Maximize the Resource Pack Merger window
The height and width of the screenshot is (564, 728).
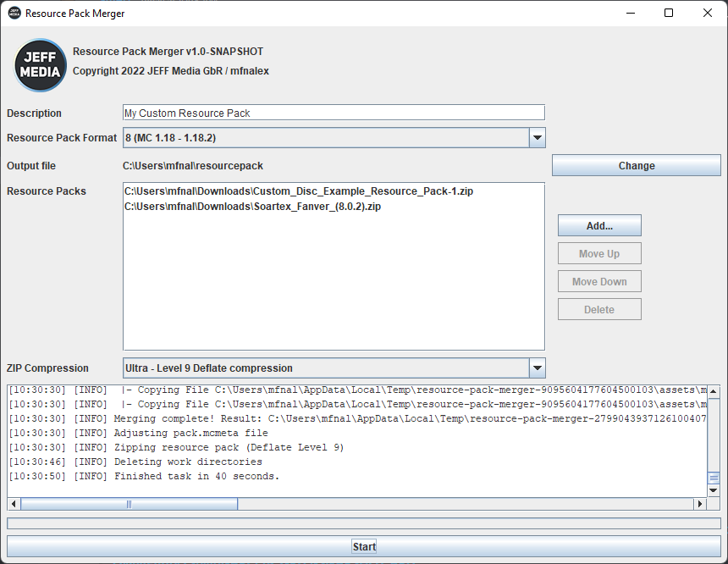669,13
